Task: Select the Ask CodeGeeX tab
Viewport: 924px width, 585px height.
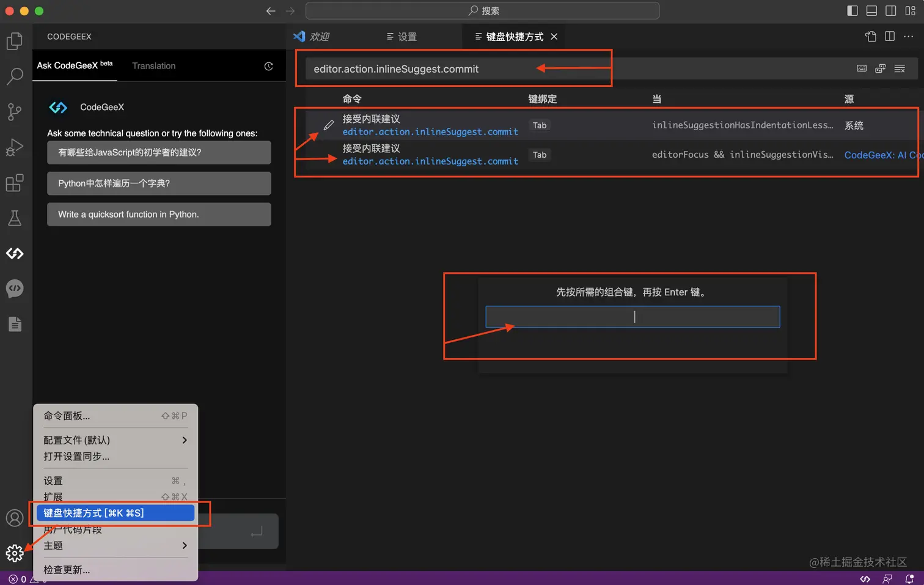Action: coord(75,65)
